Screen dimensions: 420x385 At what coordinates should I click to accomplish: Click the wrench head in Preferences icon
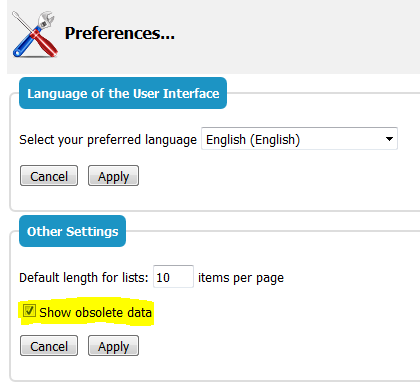point(46,19)
